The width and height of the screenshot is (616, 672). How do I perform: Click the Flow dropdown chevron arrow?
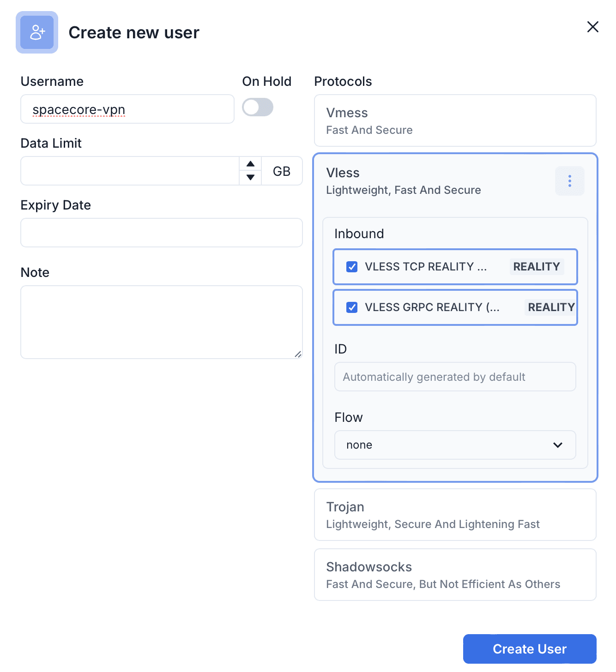557,445
